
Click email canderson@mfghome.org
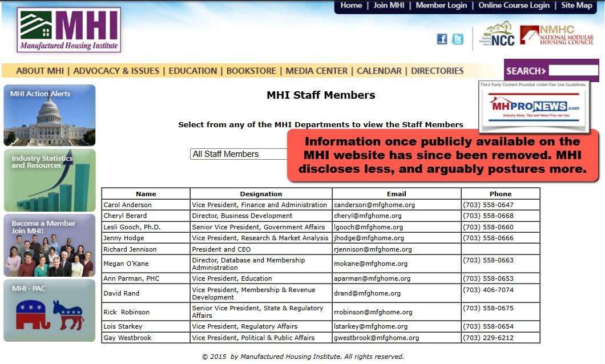click(x=374, y=205)
